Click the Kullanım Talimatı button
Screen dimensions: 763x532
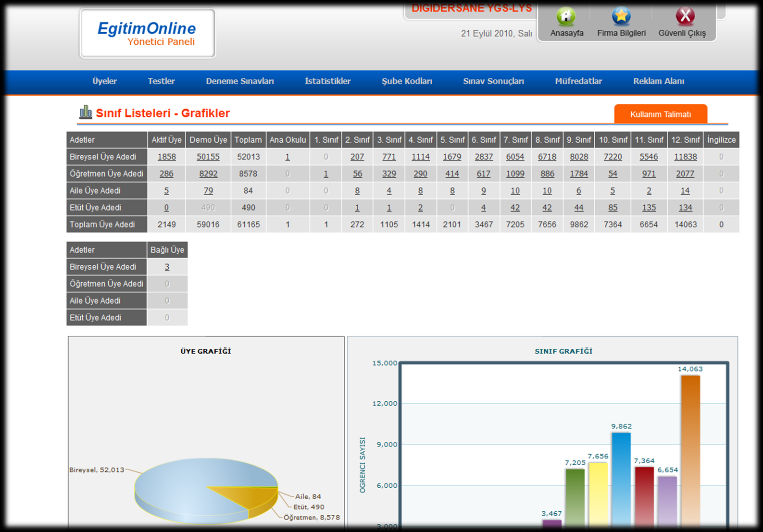(661, 114)
